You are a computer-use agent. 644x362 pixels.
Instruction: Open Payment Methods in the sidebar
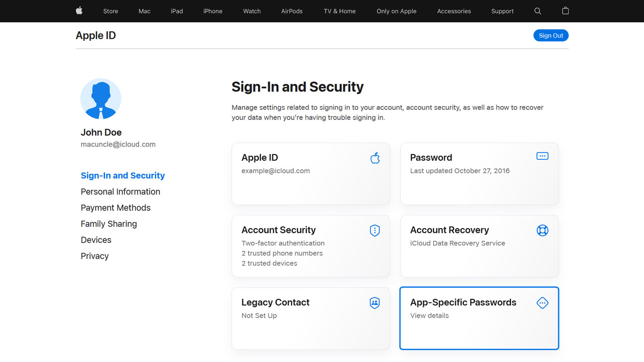click(116, 208)
